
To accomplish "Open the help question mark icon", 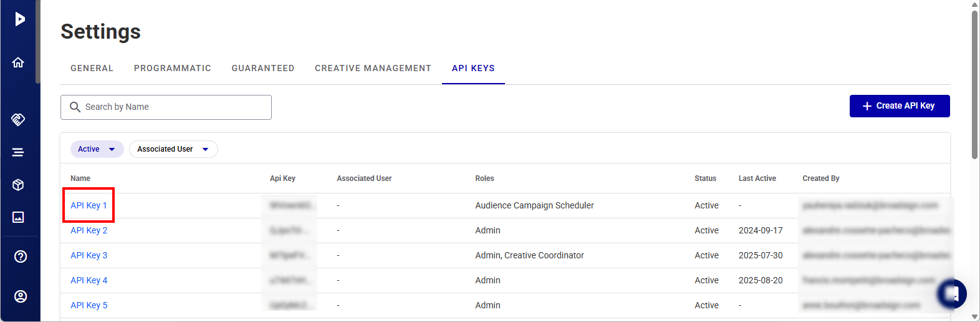I will click(x=21, y=256).
